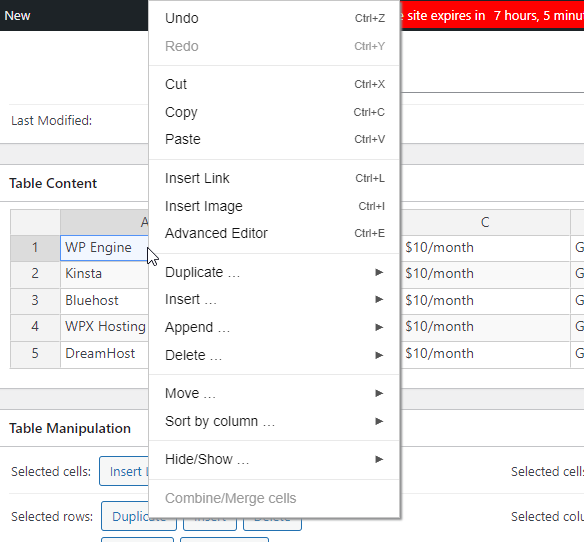
Task: Select the Kinsta cell in column A
Action: (x=105, y=274)
